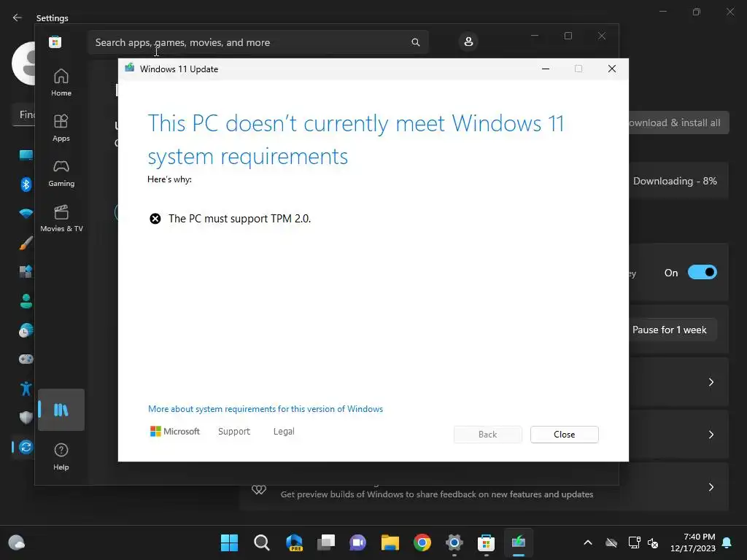Image resolution: width=747 pixels, height=560 pixels.
Task: Turn off the On toggle in Settings
Action: (x=702, y=273)
